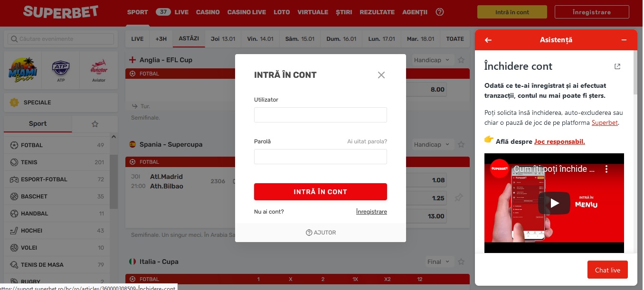Image resolution: width=644 pixels, height=290 pixels.
Task: Favorite the Italia - Cupa league star
Action: tap(460, 262)
